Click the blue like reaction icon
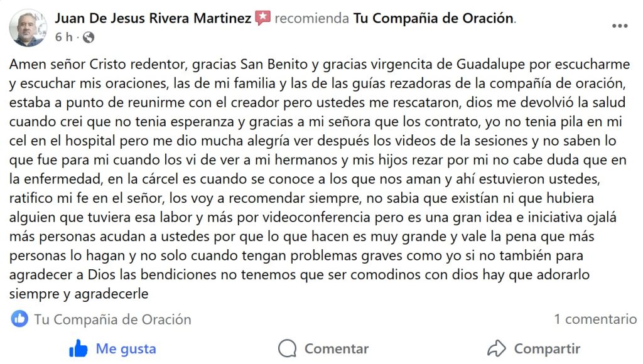This screenshot has width=643, height=364. pyautogui.click(x=19, y=319)
